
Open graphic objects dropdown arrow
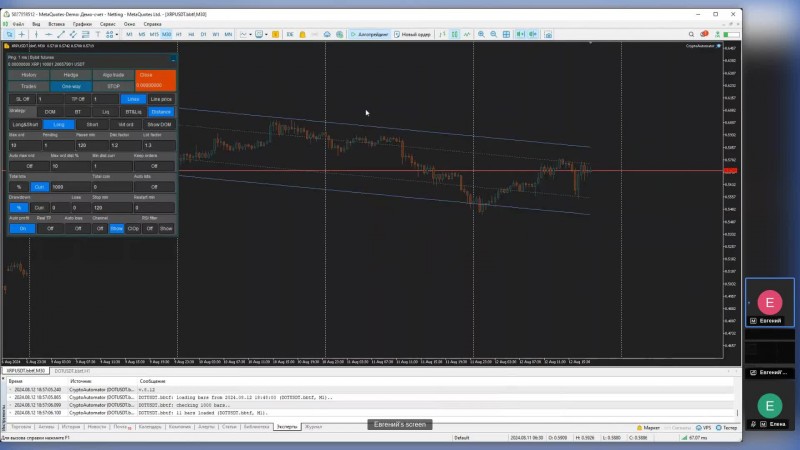pyautogui.click(x=116, y=34)
